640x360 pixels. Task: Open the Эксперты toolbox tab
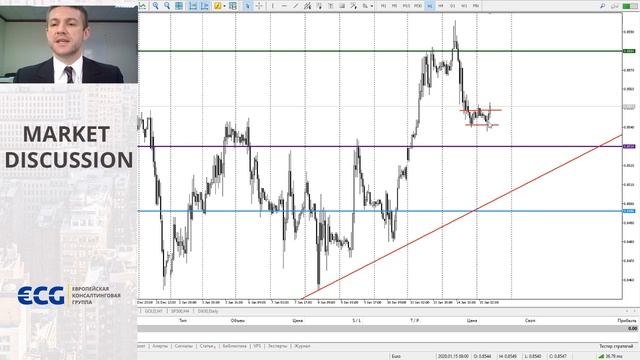278,346
